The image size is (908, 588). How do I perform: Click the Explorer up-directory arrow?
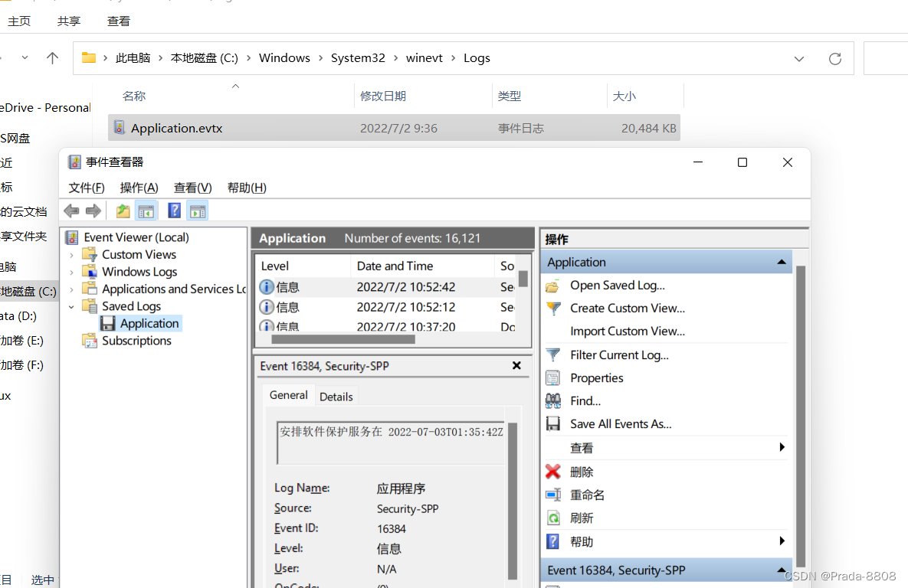[x=52, y=58]
